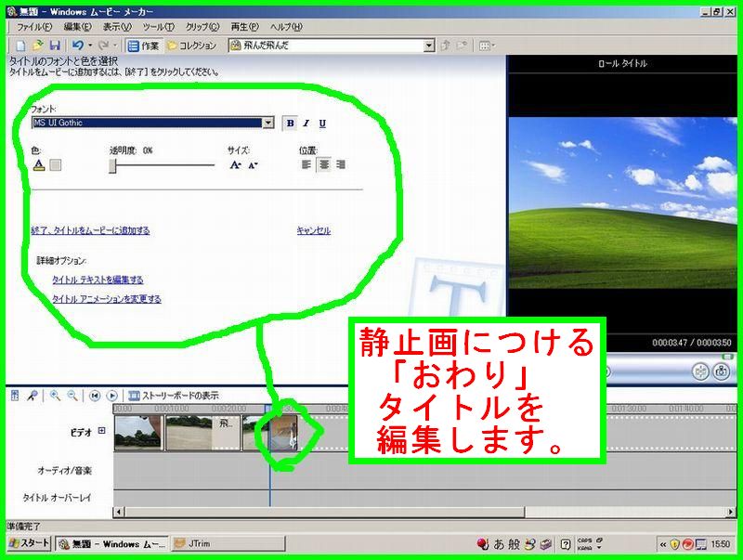
Task: Open the ヘルプ menu
Action: (x=286, y=27)
